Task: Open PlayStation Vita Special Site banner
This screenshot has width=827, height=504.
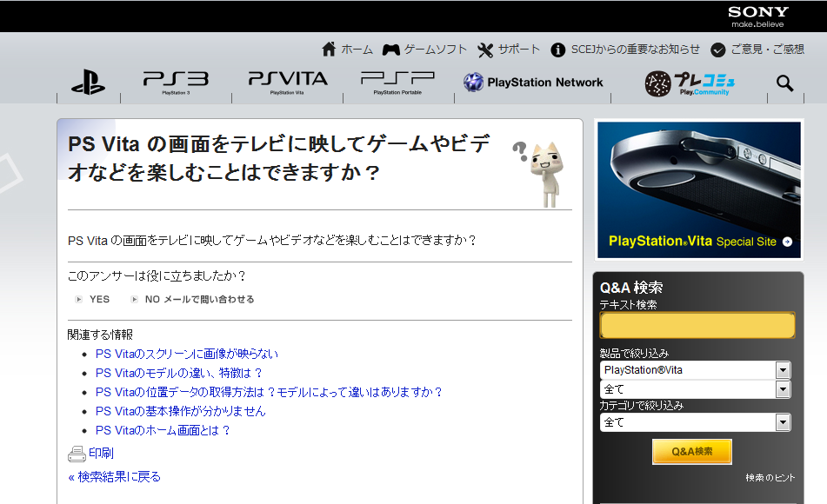Action: [x=699, y=189]
